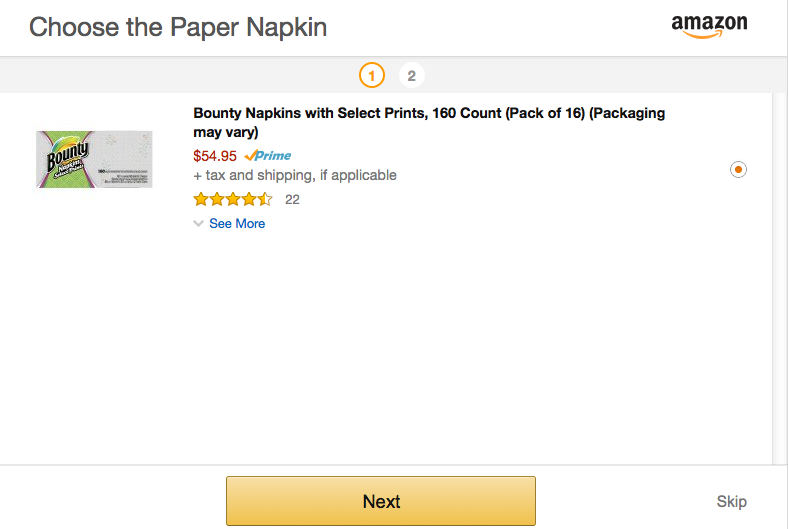Select step 1 circle indicator
788x529 pixels.
[372, 75]
